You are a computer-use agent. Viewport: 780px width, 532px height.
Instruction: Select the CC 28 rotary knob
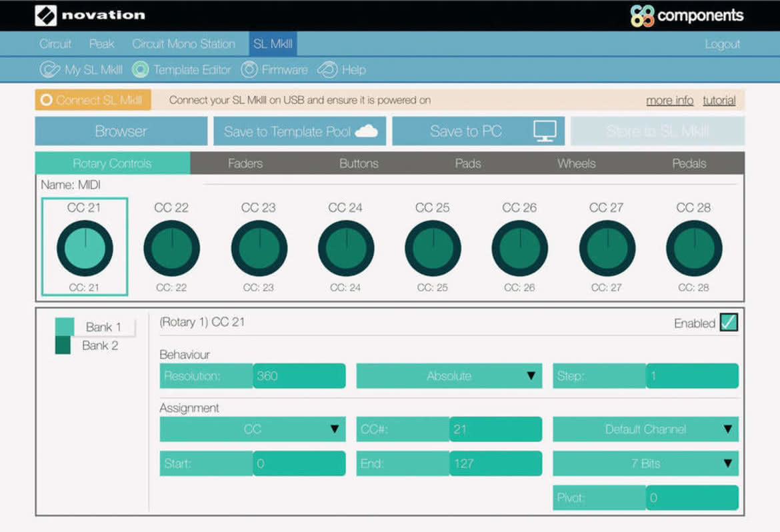[694, 248]
